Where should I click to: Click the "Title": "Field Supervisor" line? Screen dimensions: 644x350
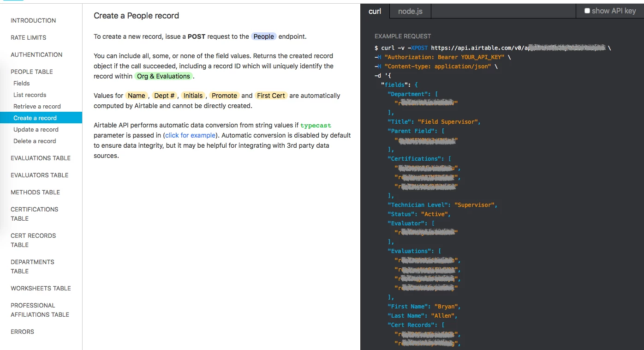coord(434,122)
